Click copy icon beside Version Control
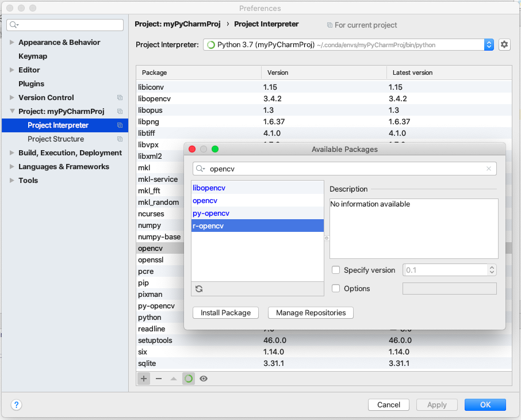521x420 pixels. tap(120, 97)
